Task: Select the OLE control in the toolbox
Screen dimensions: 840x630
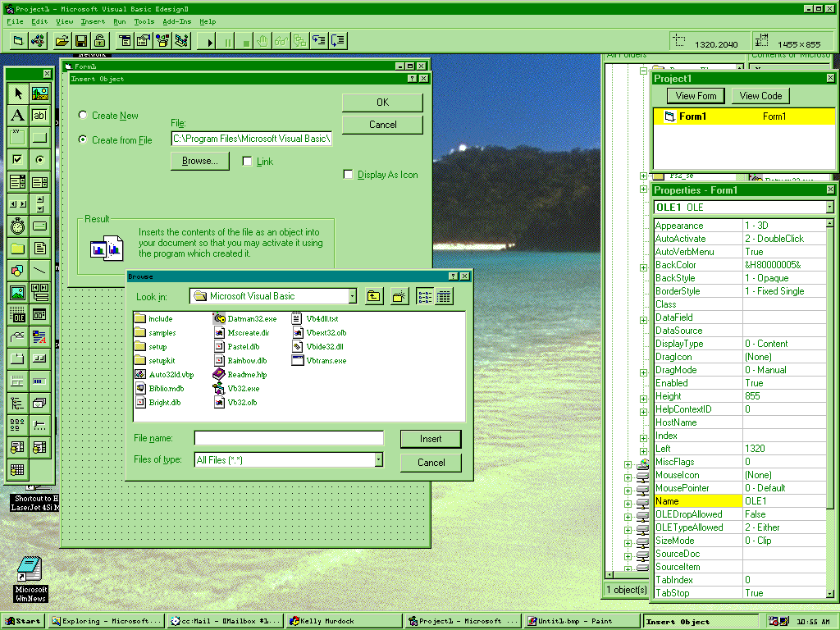Action: [17, 314]
